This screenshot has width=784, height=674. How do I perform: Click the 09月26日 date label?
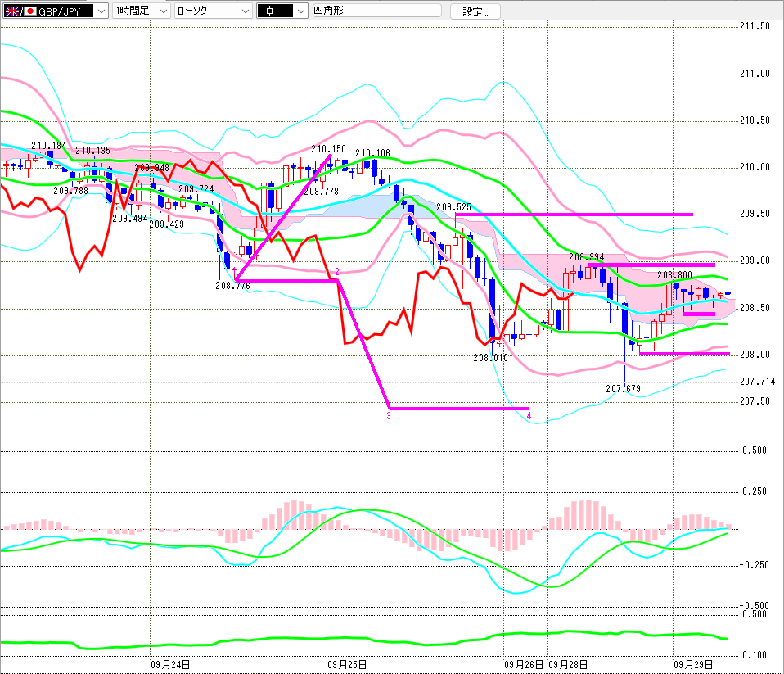tap(524, 665)
